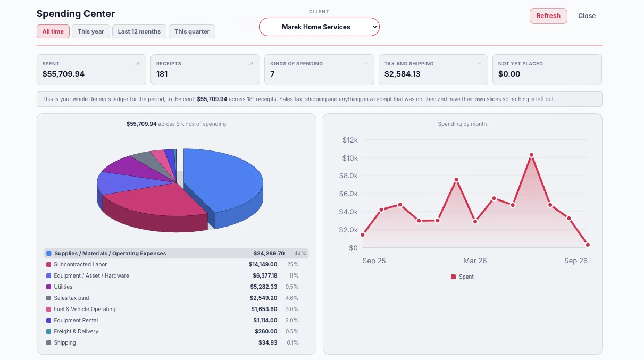This screenshot has height=360, width=644.
Task: Select the Shipping legend label
Action: tap(65, 343)
